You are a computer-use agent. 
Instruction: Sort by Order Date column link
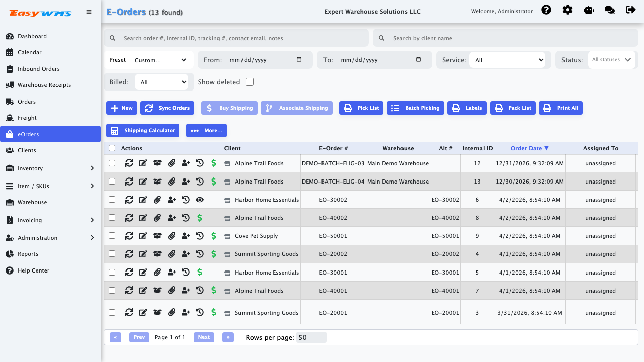tap(530, 148)
